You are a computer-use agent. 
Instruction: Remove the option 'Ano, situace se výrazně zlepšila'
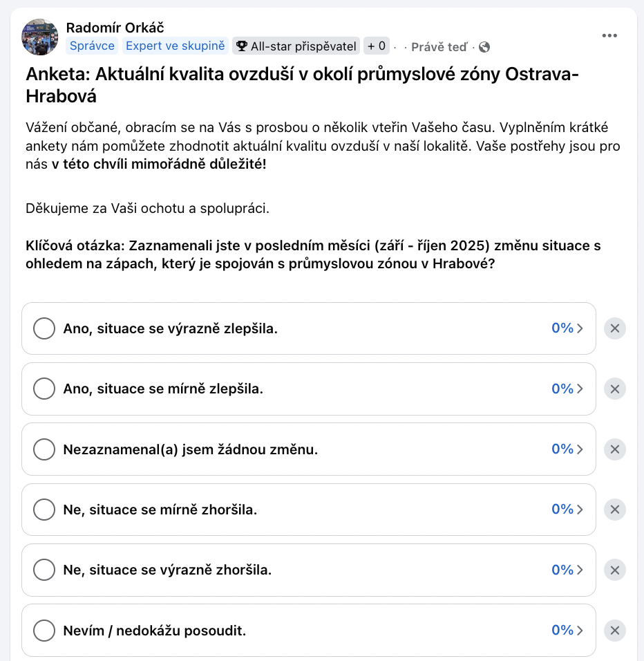pyautogui.click(x=614, y=328)
